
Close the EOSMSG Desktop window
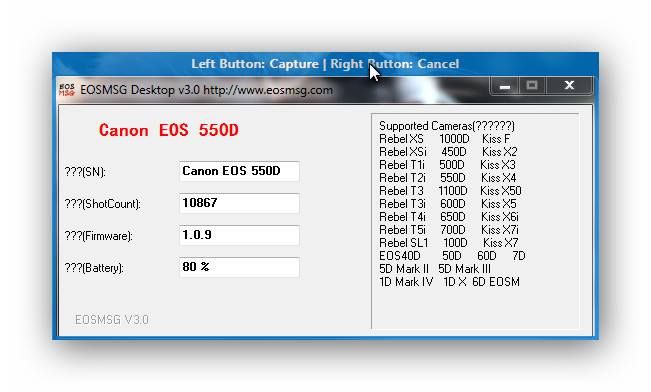[x=569, y=86]
